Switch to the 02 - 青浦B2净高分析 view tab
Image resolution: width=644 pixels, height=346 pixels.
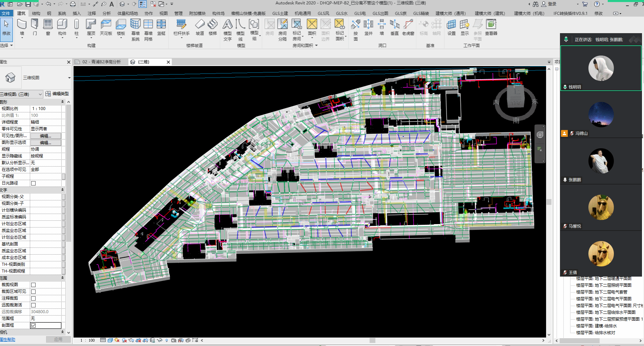(x=101, y=62)
